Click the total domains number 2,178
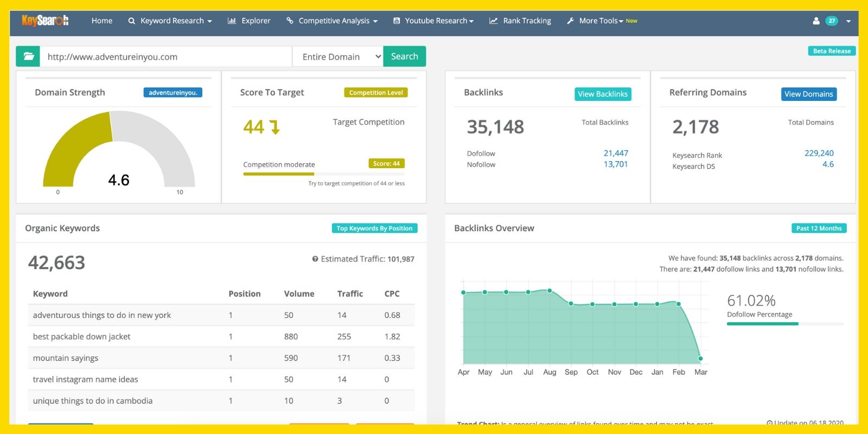Screen dimensions: 868x434 click(x=695, y=127)
